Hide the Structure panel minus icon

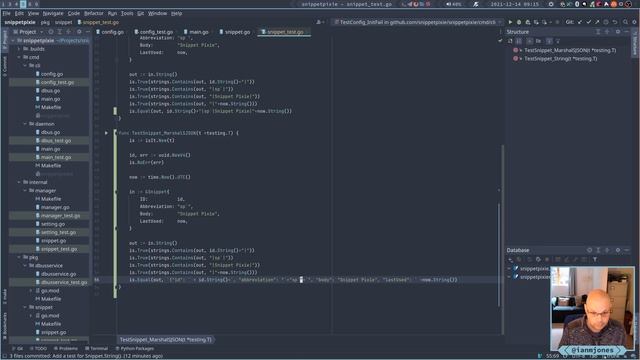coord(627,31)
